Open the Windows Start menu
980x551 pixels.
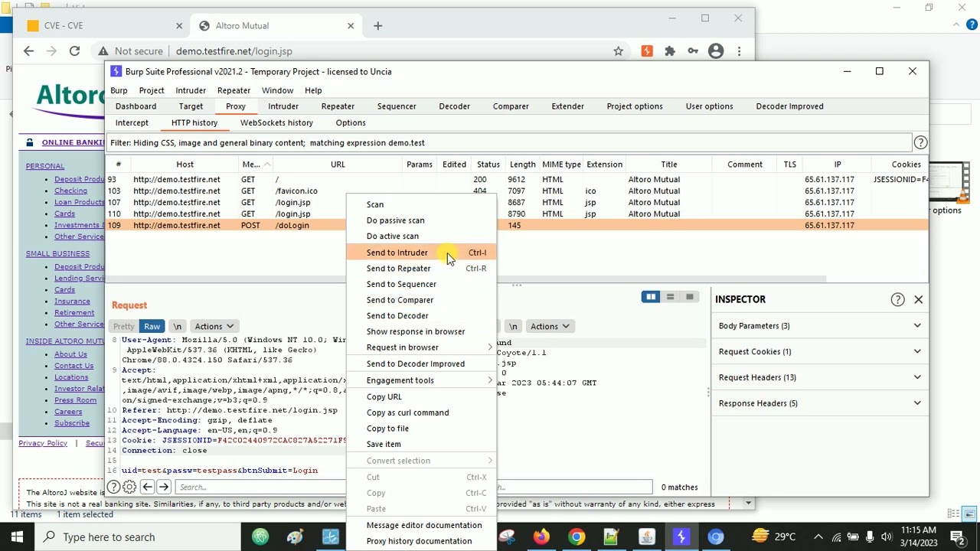17,536
